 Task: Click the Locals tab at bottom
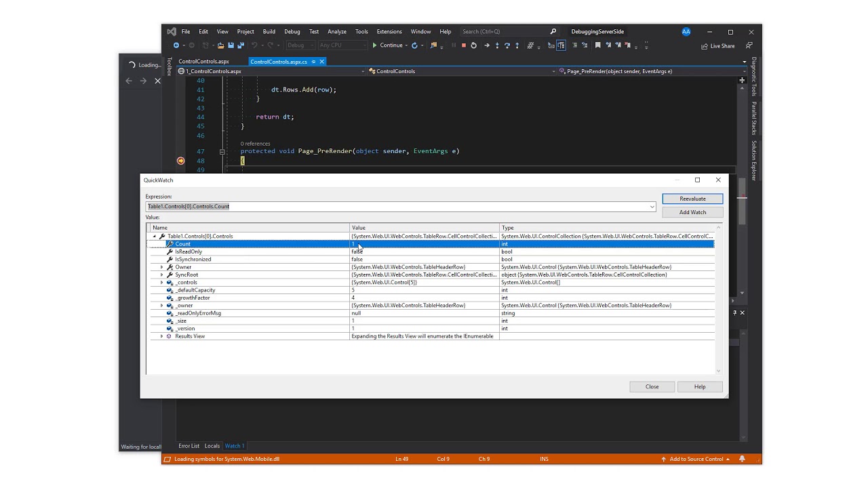point(212,446)
